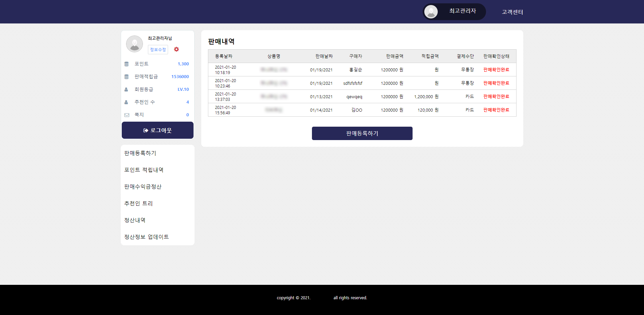This screenshot has width=644, height=315.
Task: Select 판매수익금정산 from the sidebar menu
Action: tap(143, 187)
